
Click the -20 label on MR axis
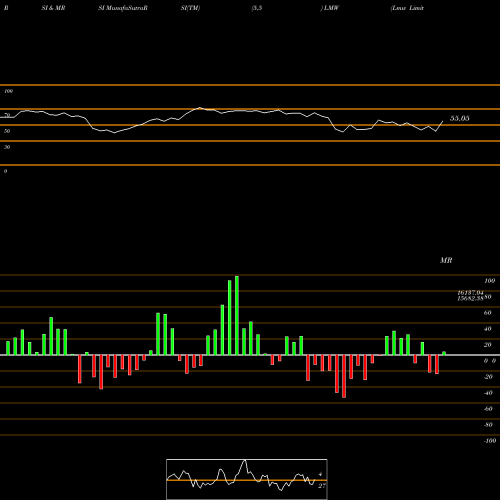click(x=488, y=377)
